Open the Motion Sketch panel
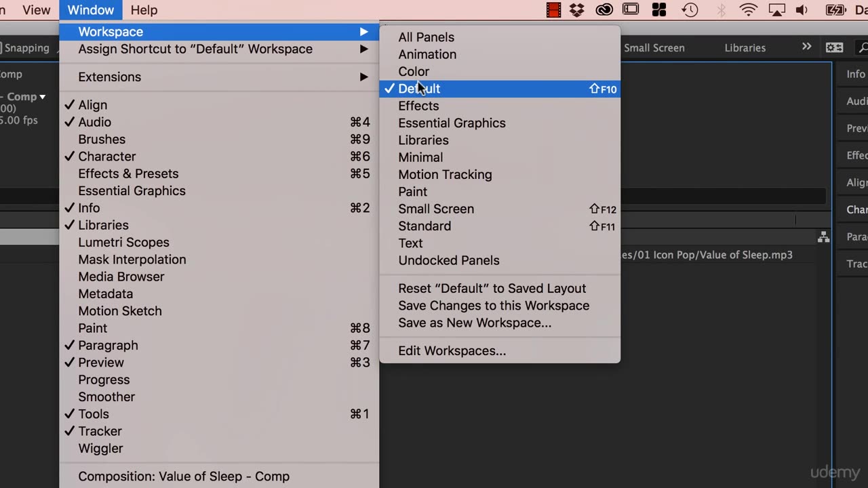This screenshot has height=488, width=868. tap(219, 311)
